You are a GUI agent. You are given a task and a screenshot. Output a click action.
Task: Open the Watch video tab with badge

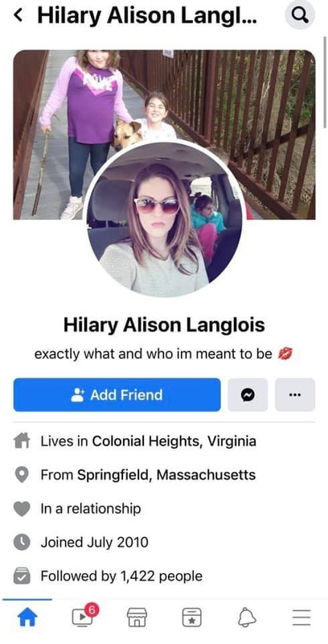point(84,616)
